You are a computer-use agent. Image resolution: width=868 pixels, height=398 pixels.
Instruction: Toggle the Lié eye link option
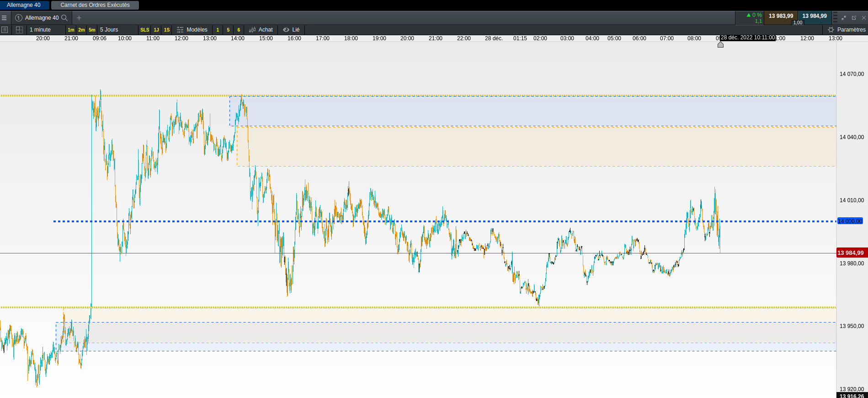point(292,30)
